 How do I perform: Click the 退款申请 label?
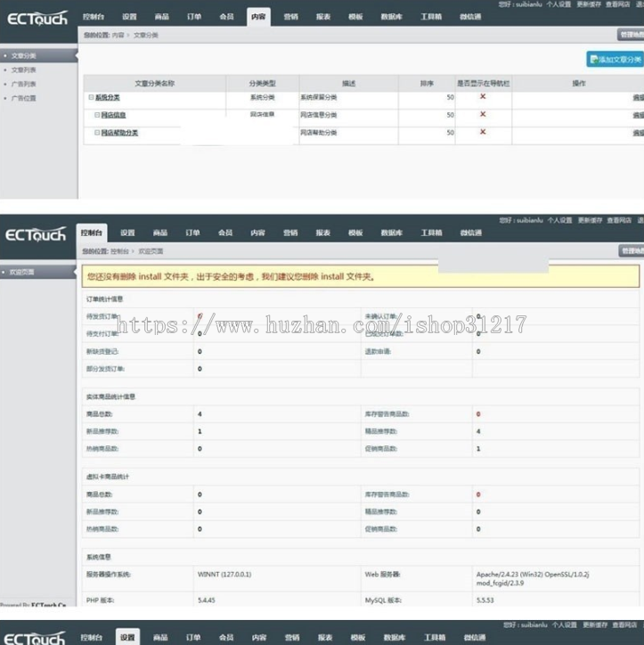pos(378,352)
